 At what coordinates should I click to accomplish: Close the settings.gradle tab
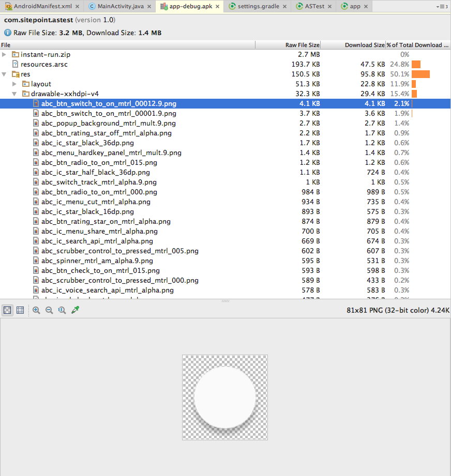pyautogui.click(x=284, y=6)
